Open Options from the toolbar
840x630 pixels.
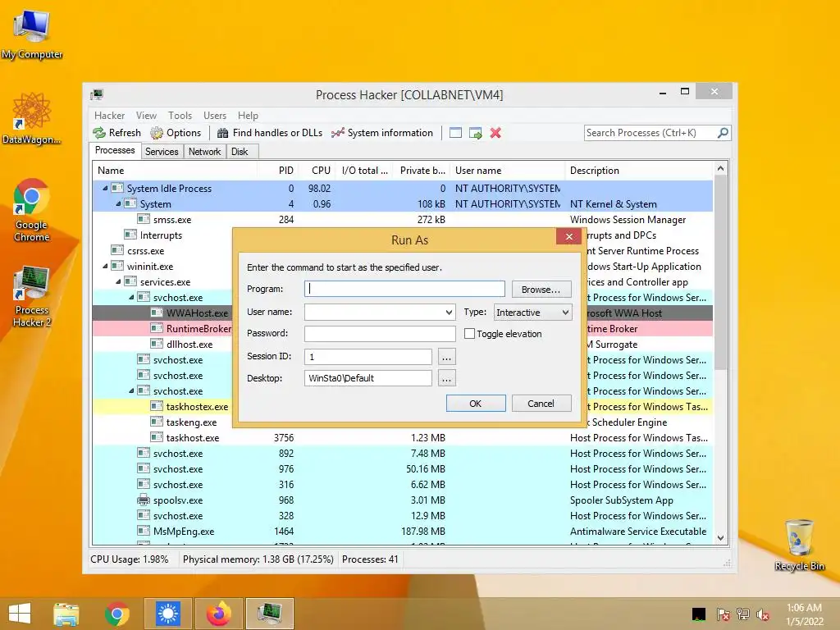click(176, 133)
